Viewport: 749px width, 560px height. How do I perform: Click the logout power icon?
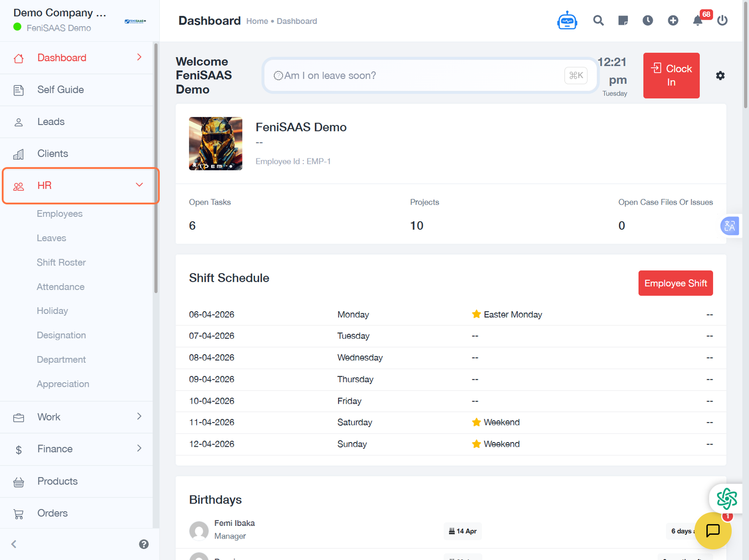pyautogui.click(x=722, y=21)
